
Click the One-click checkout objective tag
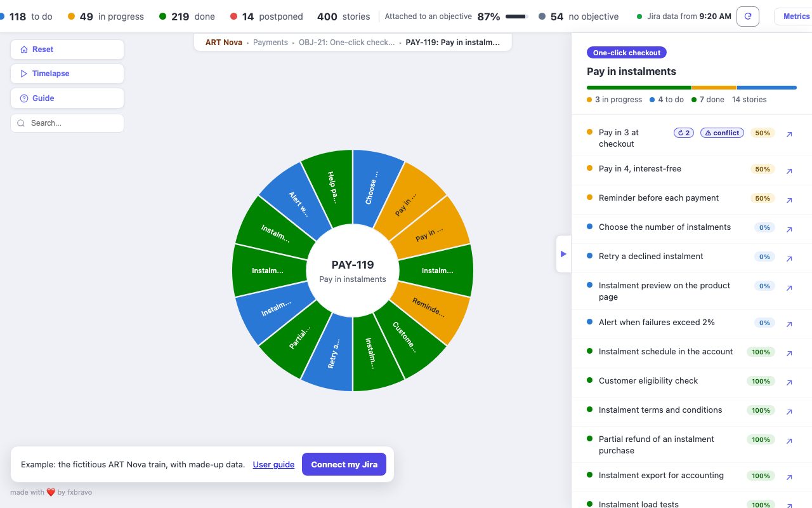[x=627, y=53]
